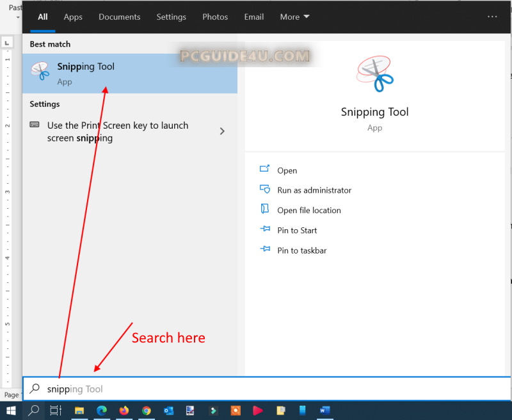Expand the More filter dropdown
512x420 pixels.
coord(294,17)
